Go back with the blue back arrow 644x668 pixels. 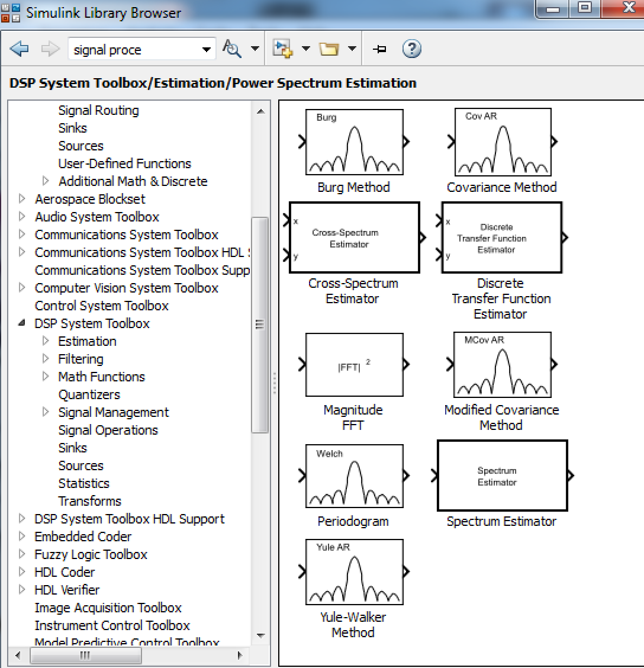tap(19, 49)
